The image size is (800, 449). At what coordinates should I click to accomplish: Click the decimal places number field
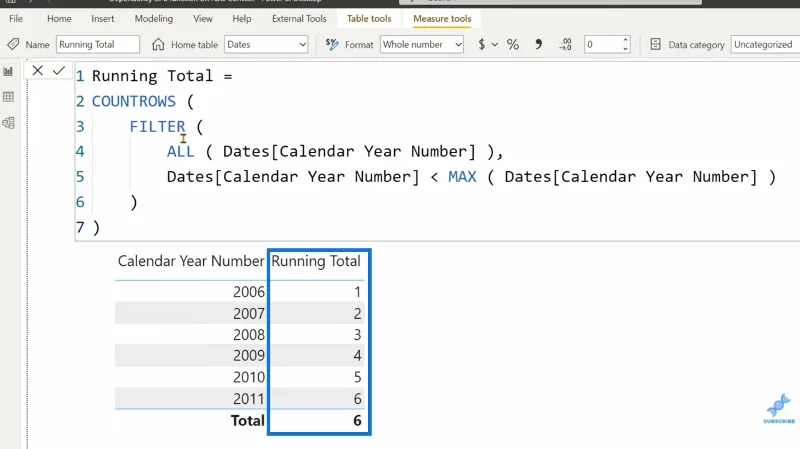tap(603, 44)
